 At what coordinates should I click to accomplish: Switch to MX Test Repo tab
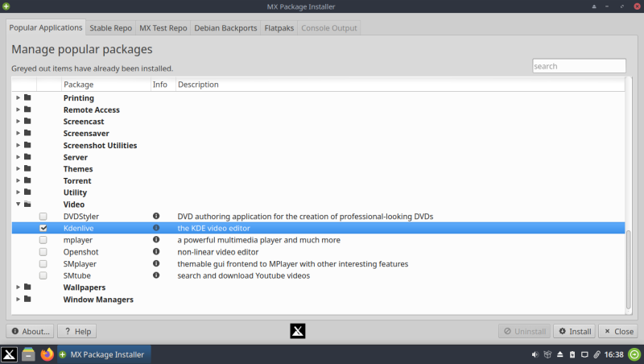pos(163,28)
